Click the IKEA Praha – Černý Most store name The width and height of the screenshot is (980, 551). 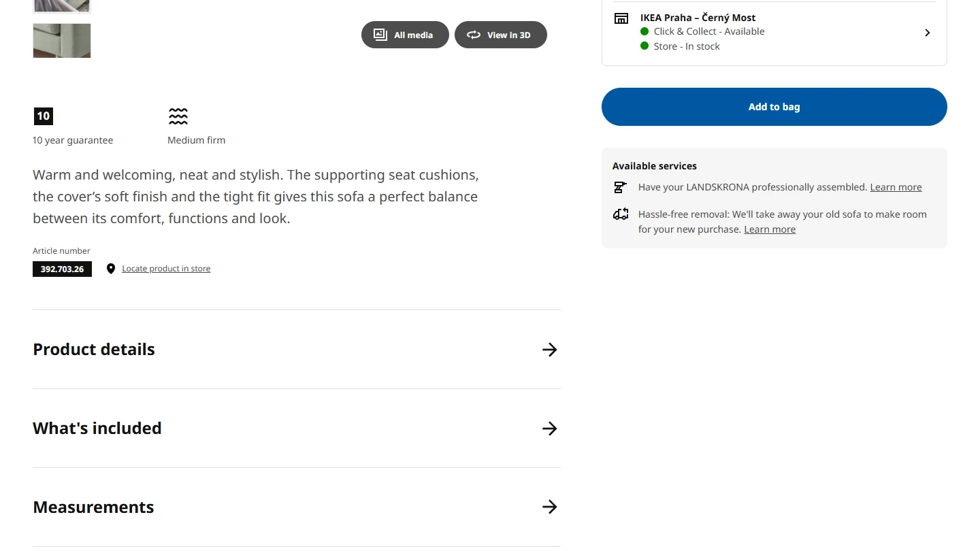pos(698,18)
